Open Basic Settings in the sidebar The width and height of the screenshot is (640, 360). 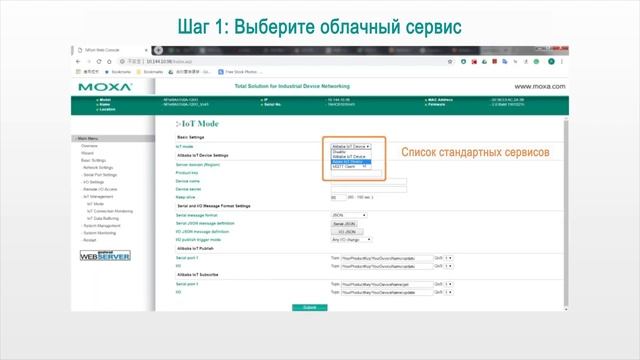pyautogui.click(x=93, y=161)
